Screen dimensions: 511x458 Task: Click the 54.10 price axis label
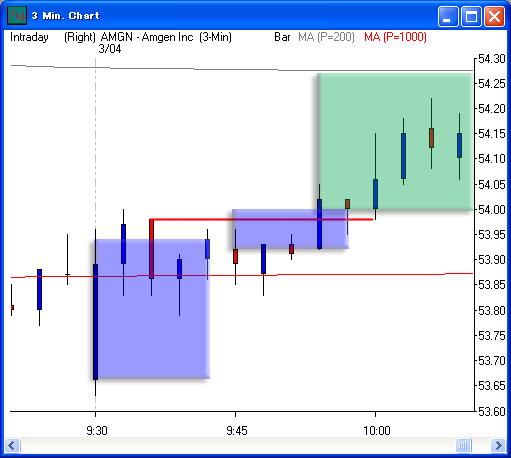tap(492, 159)
